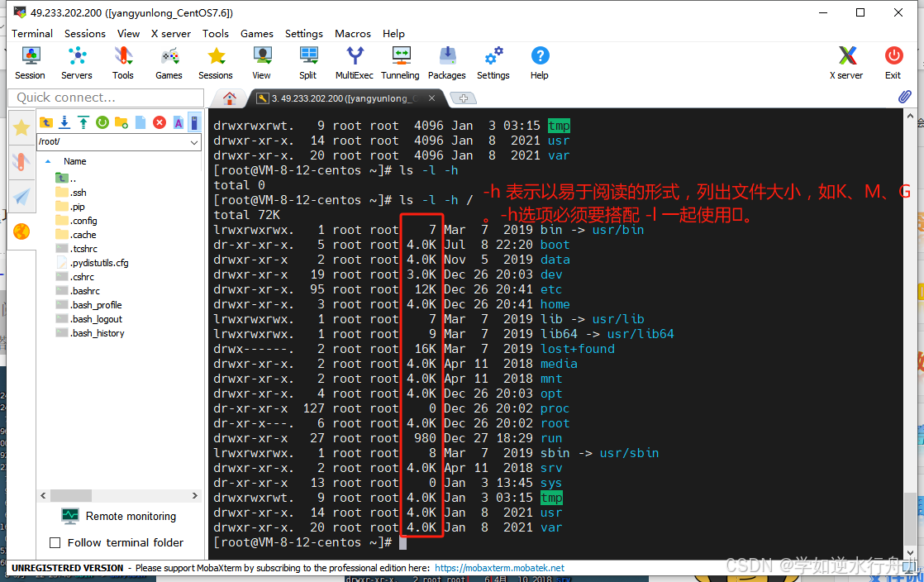Select the .ssh folder
Screen dimensions: 924x582
[71, 193]
